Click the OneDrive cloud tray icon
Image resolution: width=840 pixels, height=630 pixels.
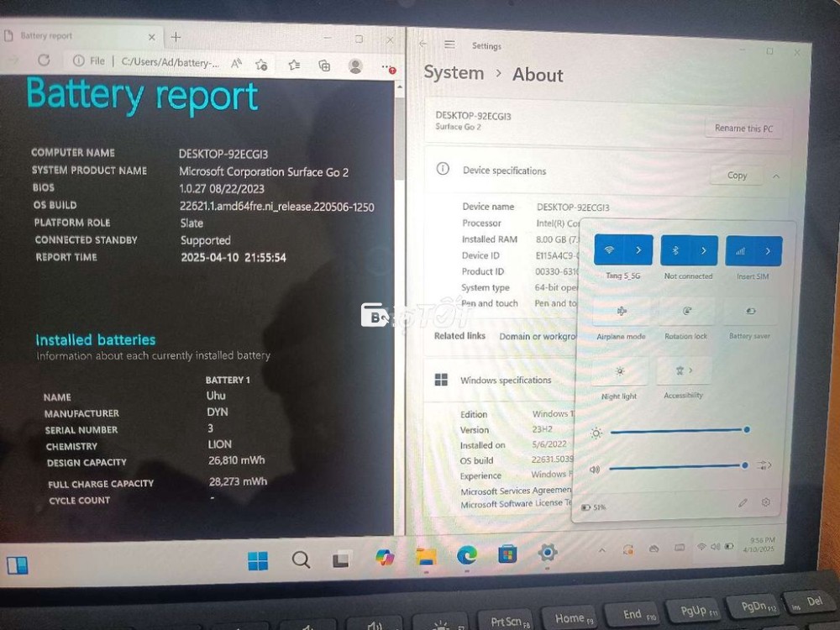click(x=654, y=549)
